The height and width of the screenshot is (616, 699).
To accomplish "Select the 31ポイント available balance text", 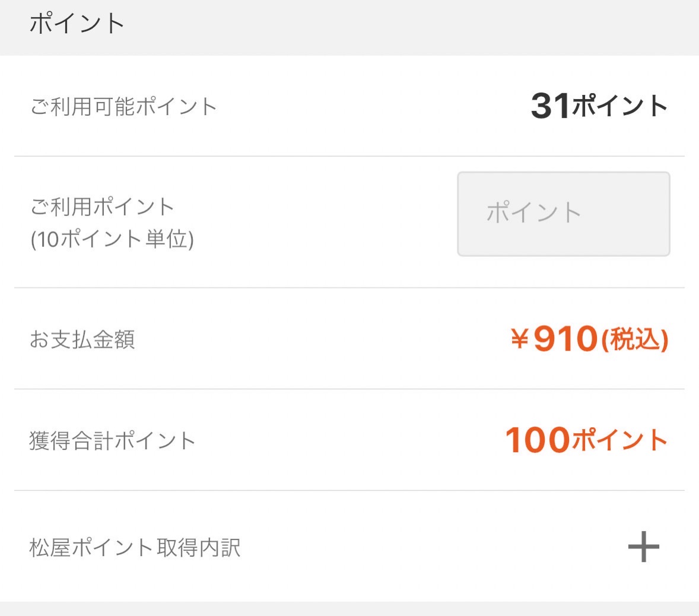I will (x=599, y=106).
